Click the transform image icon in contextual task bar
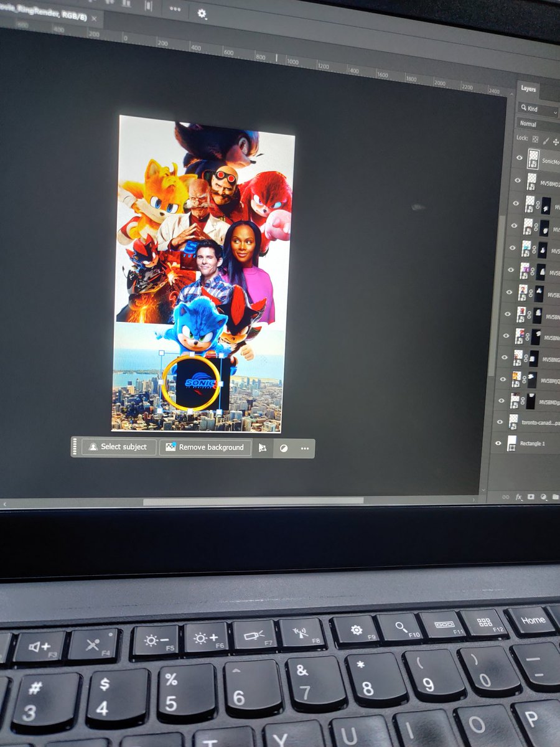 click(x=263, y=448)
